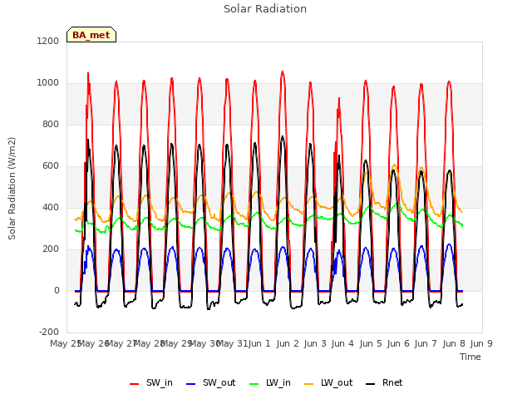Click the 0 y-axis tick label
Image resolution: width=532 pixels, height=399 pixels.
point(57,290)
